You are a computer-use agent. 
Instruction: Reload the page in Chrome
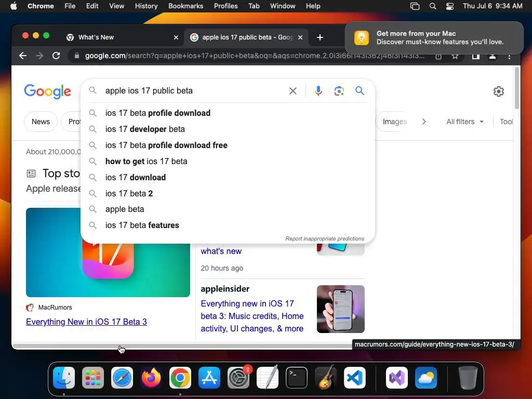pyautogui.click(x=56, y=56)
